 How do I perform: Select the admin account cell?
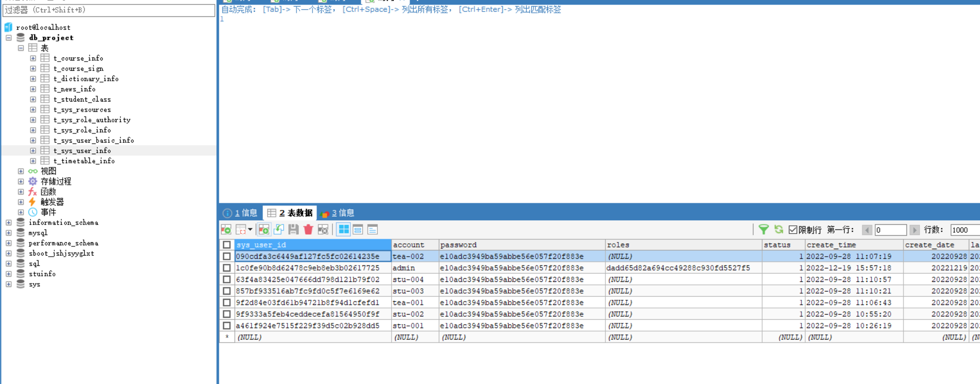click(415, 268)
